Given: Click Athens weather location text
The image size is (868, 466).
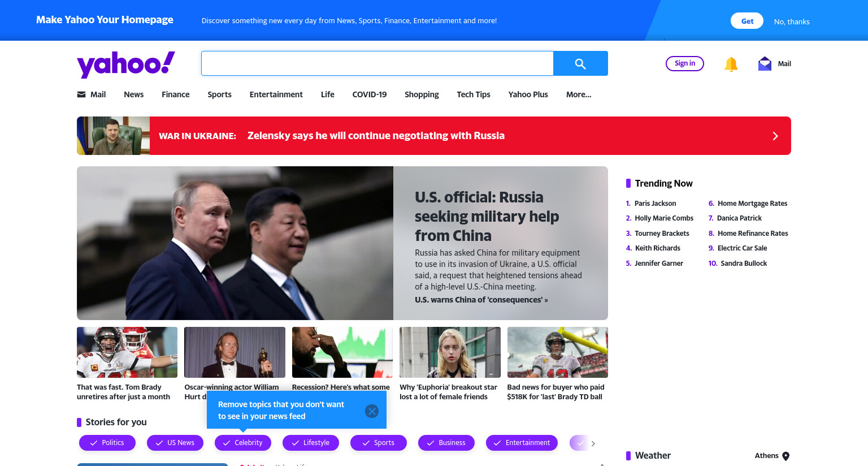Looking at the screenshot, I should click(x=766, y=456).
